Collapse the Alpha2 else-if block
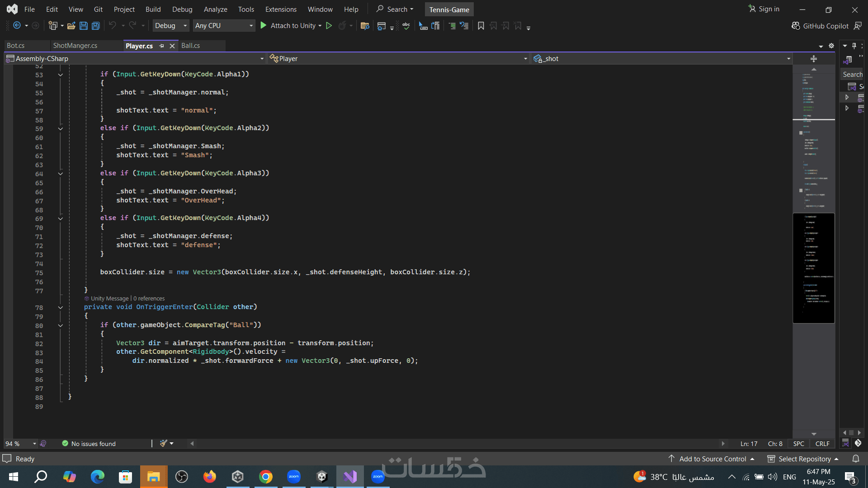The height and width of the screenshot is (488, 868). coord(60,128)
